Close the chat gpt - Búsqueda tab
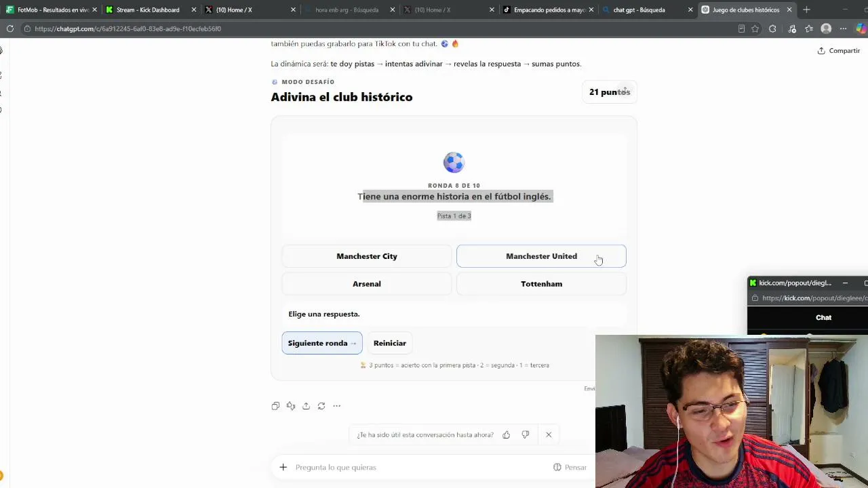868x488 pixels. [x=690, y=9]
